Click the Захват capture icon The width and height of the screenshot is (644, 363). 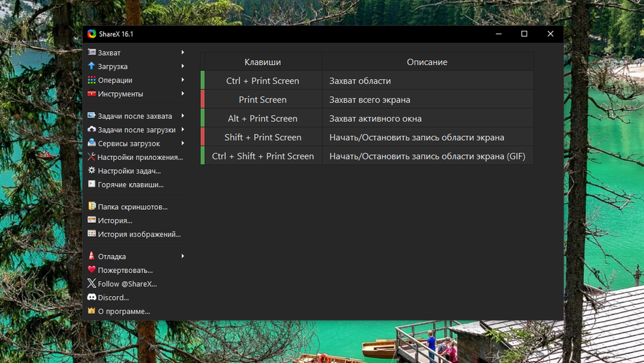(92, 52)
